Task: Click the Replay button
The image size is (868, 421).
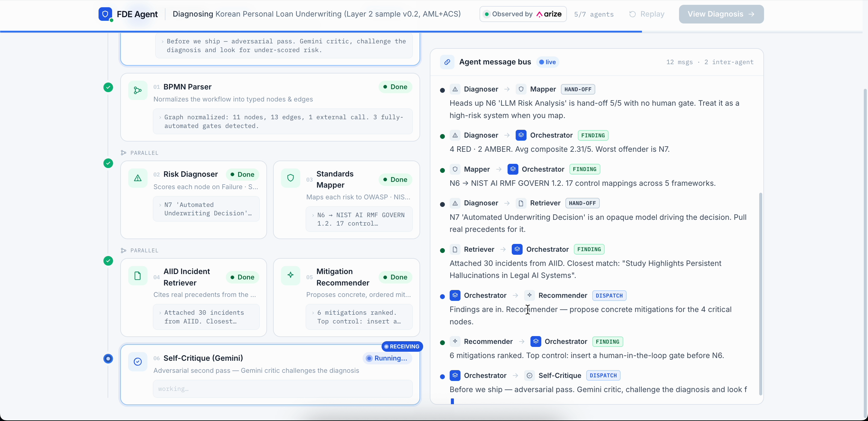Action: [x=647, y=14]
